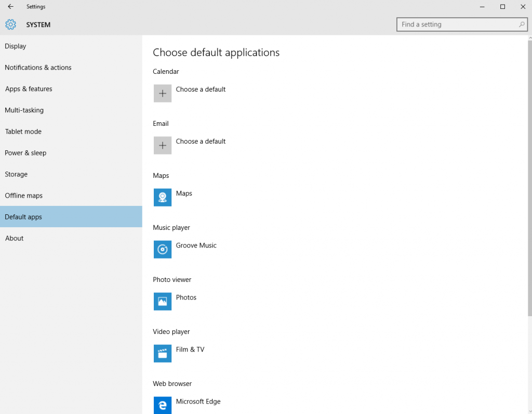Select Default apps in sidebar
This screenshot has width=532, height=414.
(71, 217)
